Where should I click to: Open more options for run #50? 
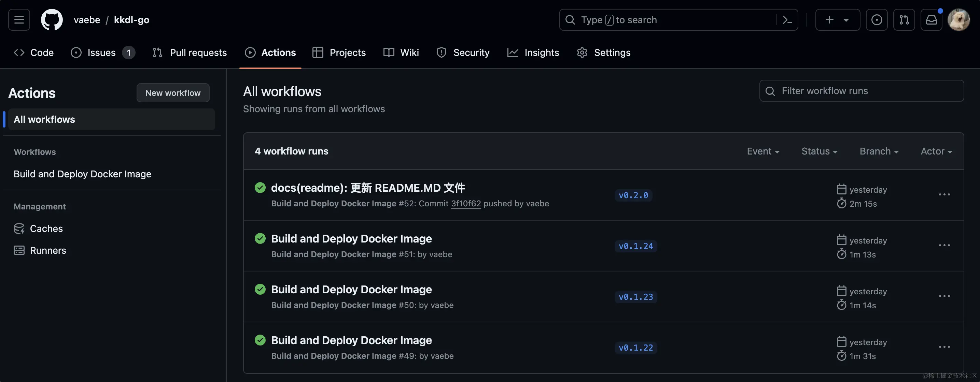(944, 296)
